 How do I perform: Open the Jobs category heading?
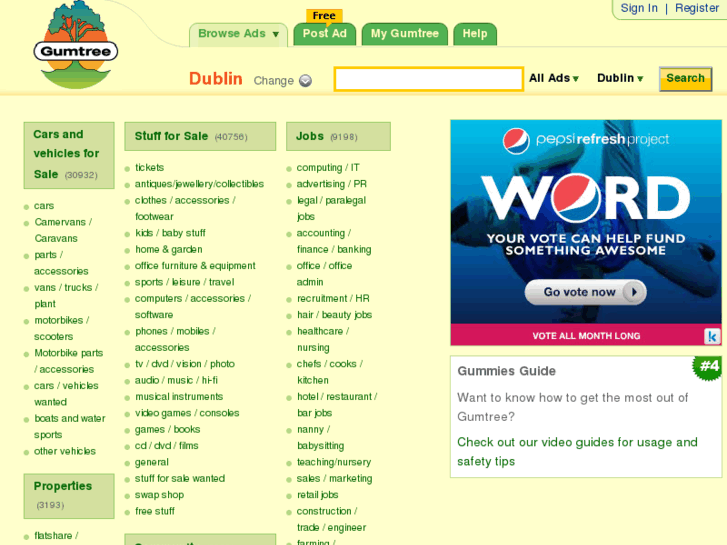(x=338, y=136)
